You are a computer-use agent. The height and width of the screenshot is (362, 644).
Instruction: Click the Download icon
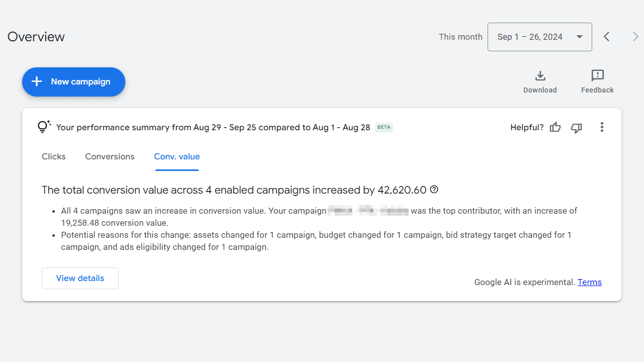click(x=540, y=76)
